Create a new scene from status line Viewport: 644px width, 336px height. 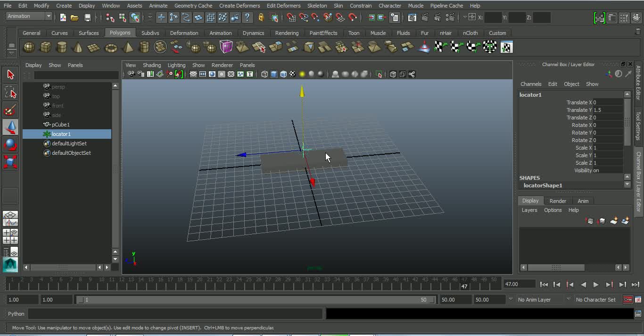(63, 17)
